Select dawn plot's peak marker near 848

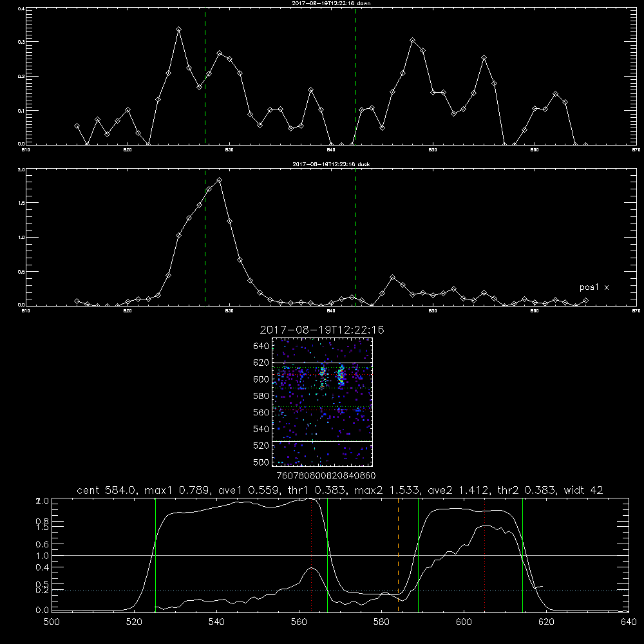tap(413, 40)
